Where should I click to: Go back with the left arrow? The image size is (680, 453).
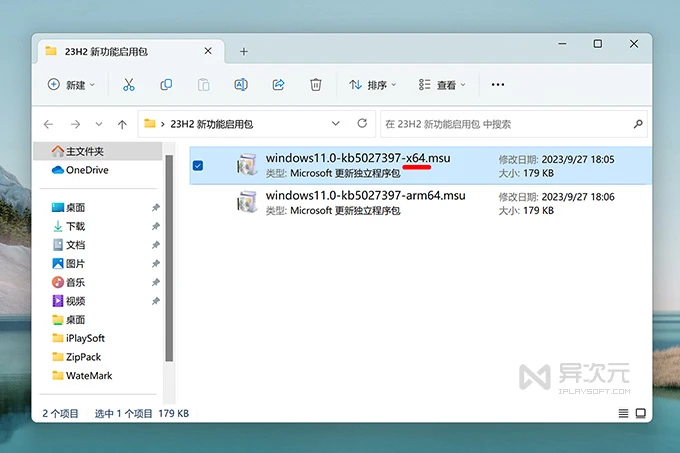(x=49, y=124)
